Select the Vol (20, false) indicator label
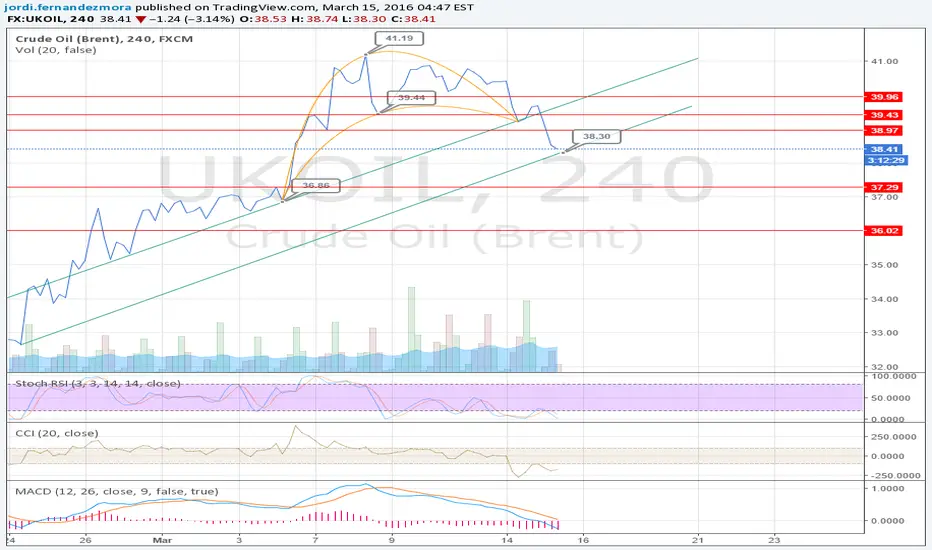This screenshot has height=550, width=932. 56,50
